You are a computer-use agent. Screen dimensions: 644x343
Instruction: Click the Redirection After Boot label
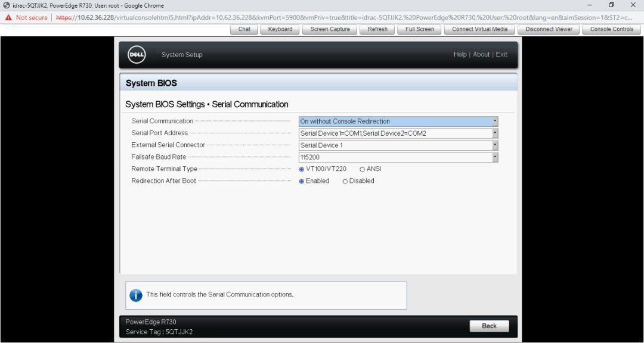click(x=163, y=180)
